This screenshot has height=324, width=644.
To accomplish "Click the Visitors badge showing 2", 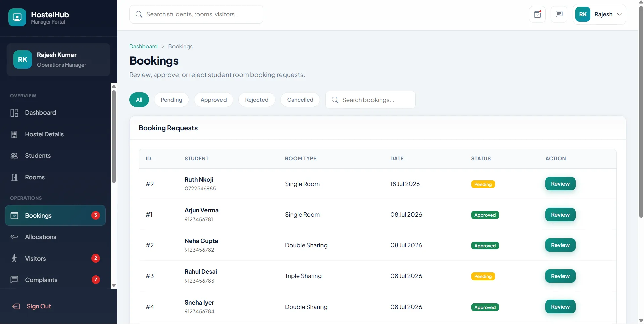I will [x=96, y=258].
